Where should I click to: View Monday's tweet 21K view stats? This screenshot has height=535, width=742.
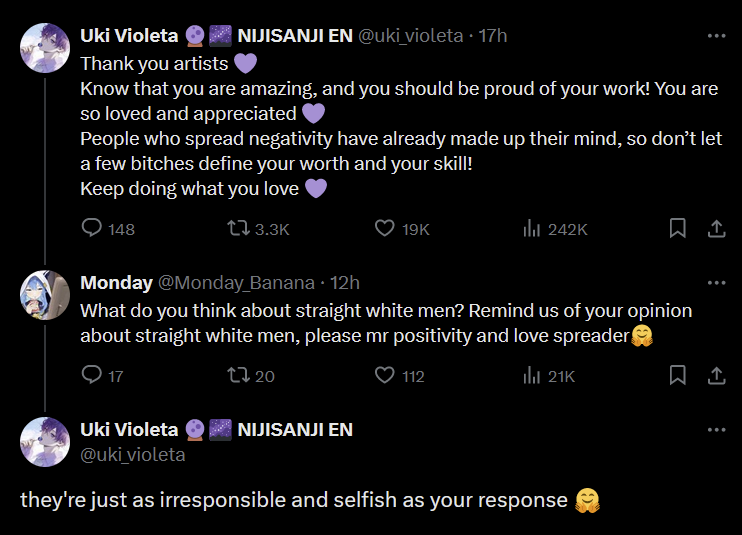tap(532, 376)
